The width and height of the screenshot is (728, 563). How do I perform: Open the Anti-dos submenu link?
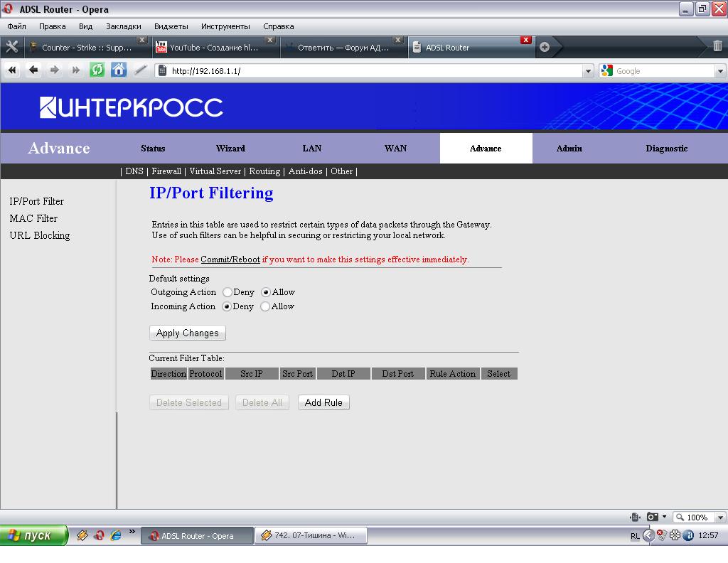pos(305,171)
